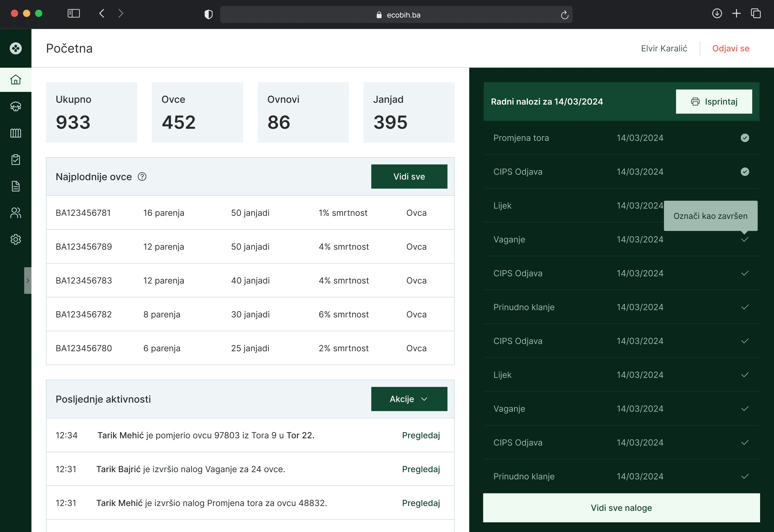Screen dimensions: 774x532
Task: Open the documents icon in sidebar
Action: pyautogui.click(x=16, y=186)
